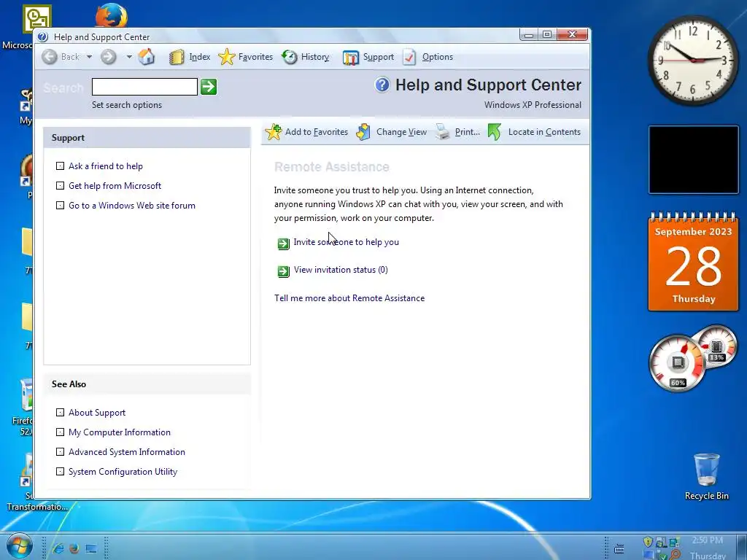Click the Locate in Contents arrow icon

coord(495,132)
